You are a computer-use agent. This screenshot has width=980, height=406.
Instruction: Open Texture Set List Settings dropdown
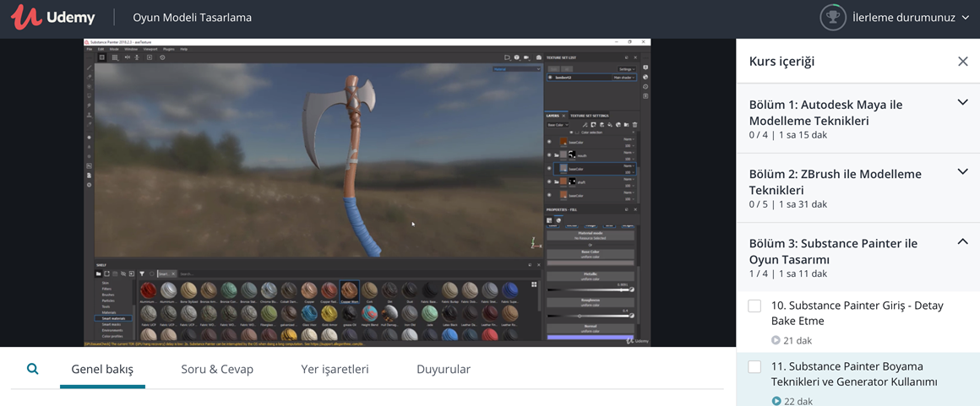(627, 69)
